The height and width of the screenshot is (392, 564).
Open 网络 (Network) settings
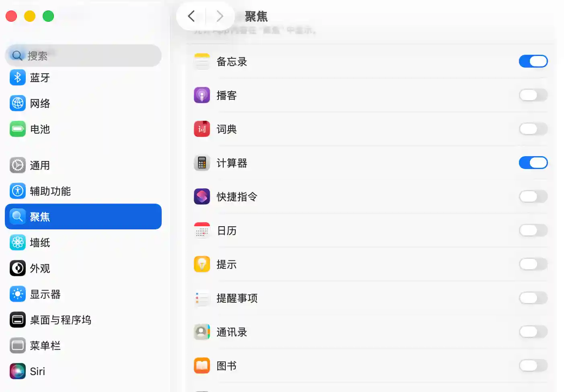[x=40, y=103]
